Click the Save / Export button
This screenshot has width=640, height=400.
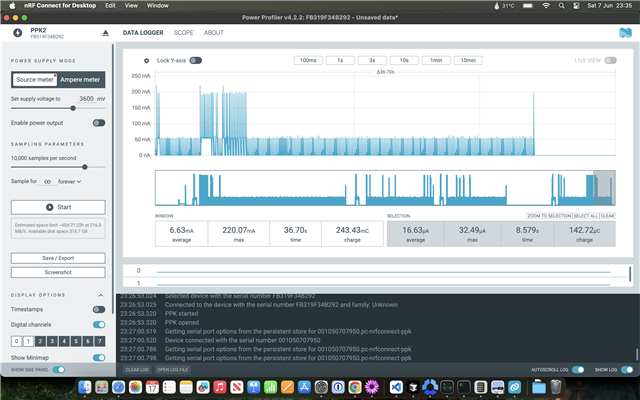pyautogui.click(x=58, y=258)
